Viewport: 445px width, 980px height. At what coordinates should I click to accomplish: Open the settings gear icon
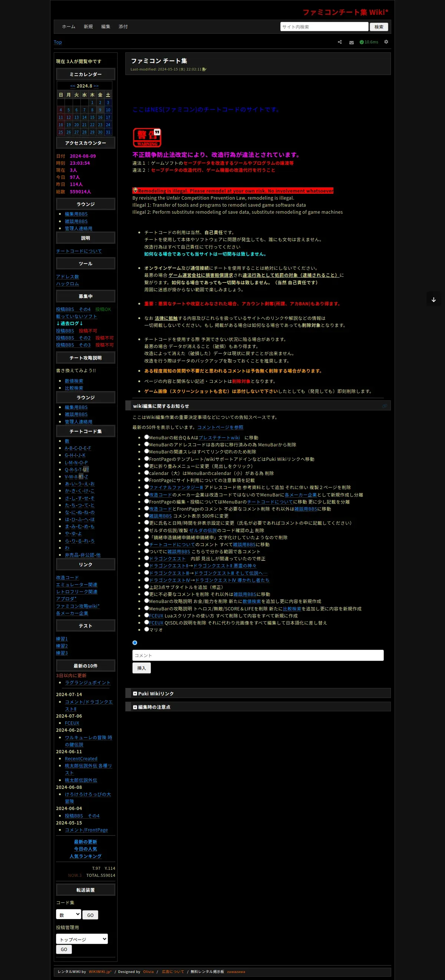pos(386,42)
